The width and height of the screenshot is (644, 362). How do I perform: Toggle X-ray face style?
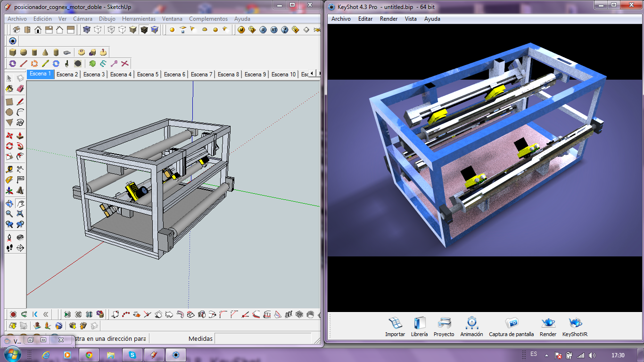(x=87, y=30)
